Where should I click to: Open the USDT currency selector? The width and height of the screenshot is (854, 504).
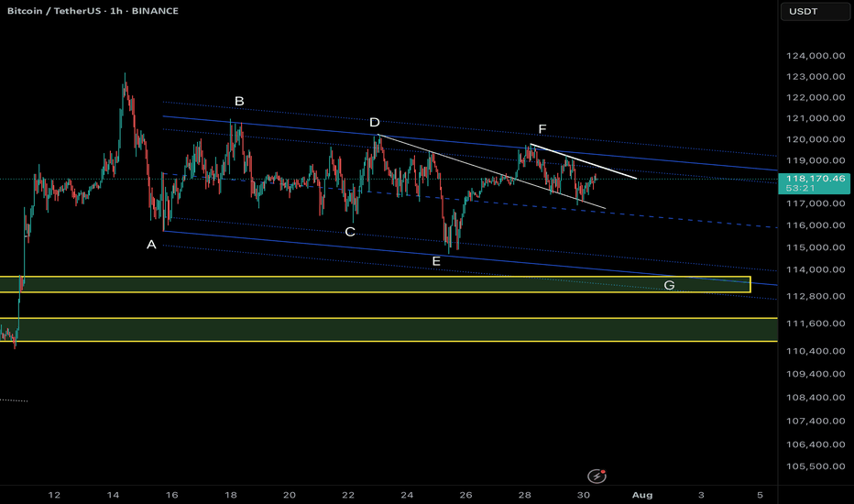pos(815,11)
